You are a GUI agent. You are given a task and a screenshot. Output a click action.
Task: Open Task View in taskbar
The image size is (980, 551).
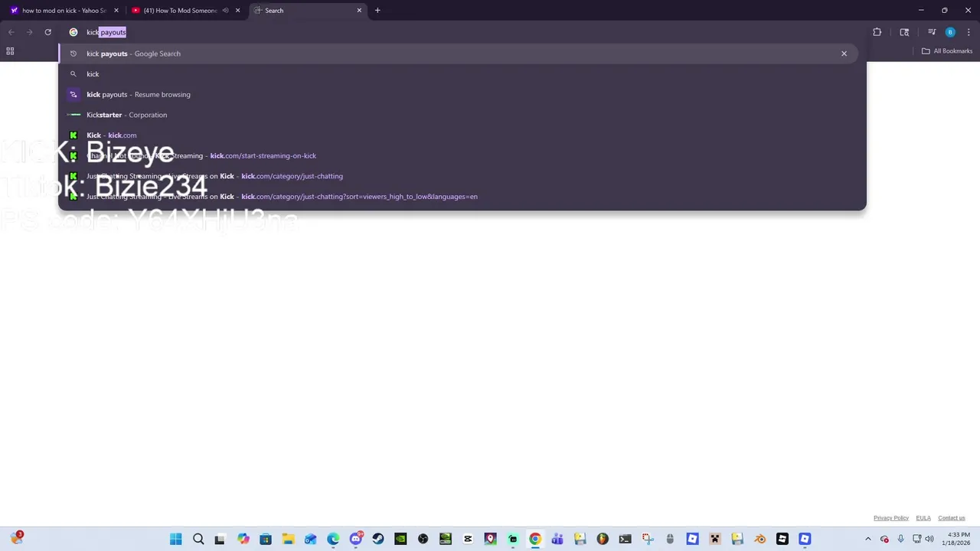tap(220, 540)
